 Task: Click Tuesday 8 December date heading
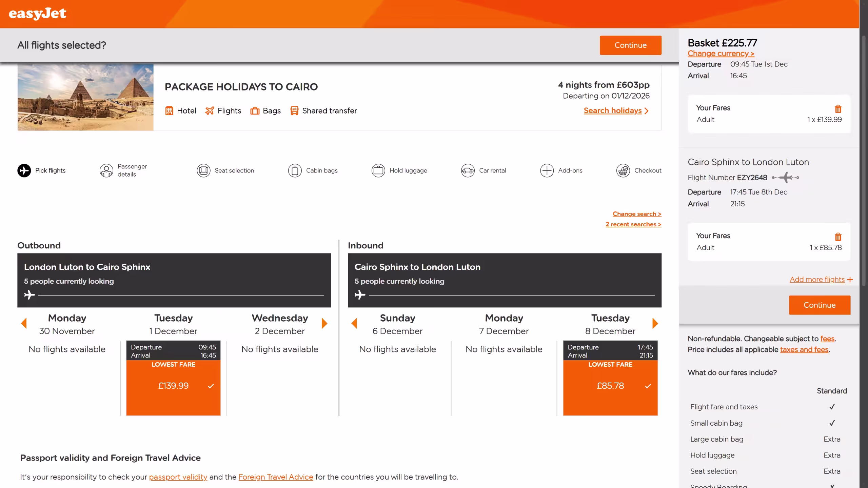point(610,324)
